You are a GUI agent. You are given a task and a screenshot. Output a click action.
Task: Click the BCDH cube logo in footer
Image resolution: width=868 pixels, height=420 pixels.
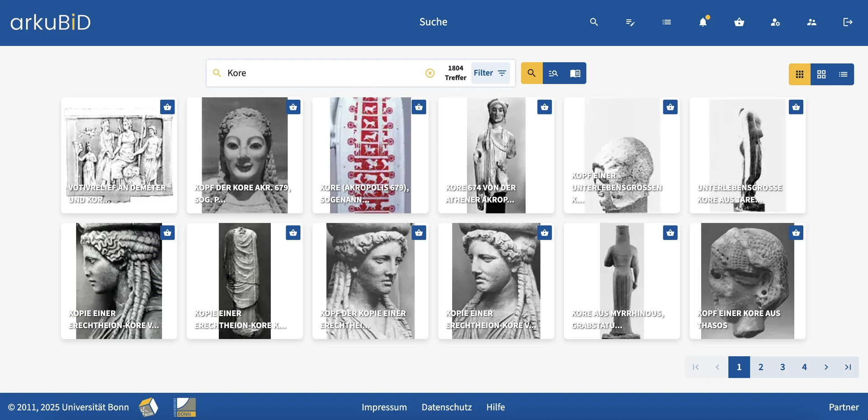(148, 407)
